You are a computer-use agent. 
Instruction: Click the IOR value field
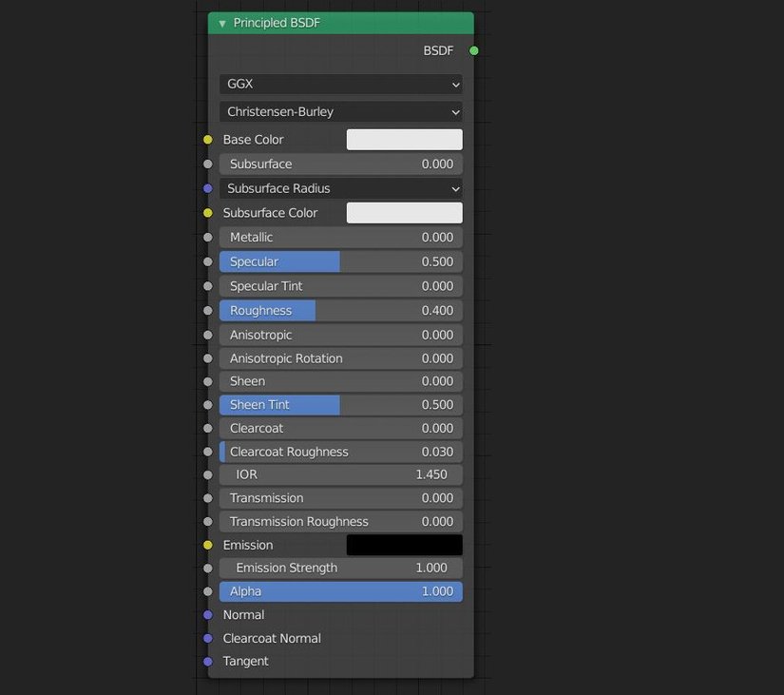tap(341, 474)
